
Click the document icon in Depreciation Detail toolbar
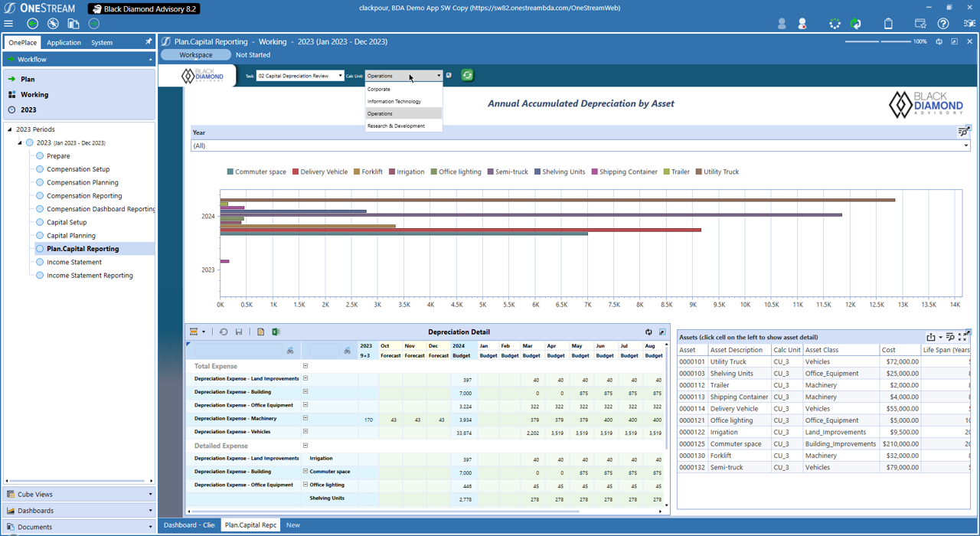(260, 332)
